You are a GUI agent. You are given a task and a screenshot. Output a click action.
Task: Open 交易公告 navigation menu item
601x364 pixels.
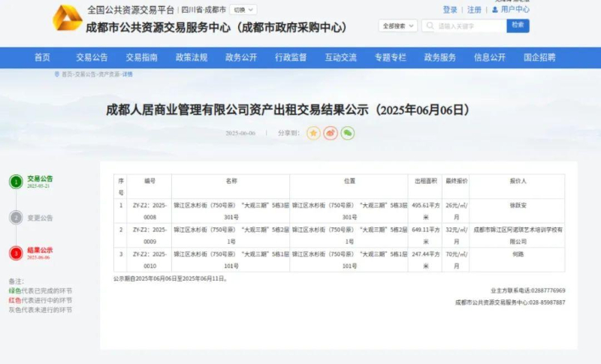click(92, 57)
